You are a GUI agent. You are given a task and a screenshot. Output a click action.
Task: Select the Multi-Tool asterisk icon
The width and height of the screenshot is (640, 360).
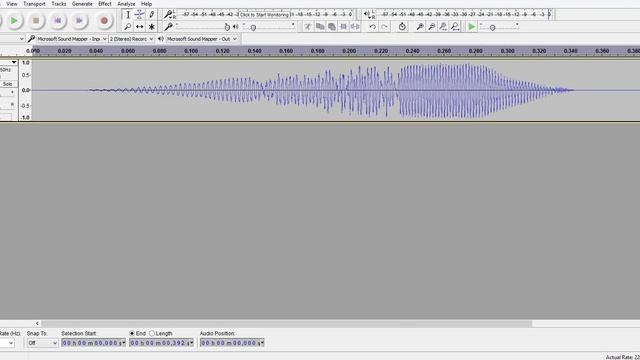point(151,27)
